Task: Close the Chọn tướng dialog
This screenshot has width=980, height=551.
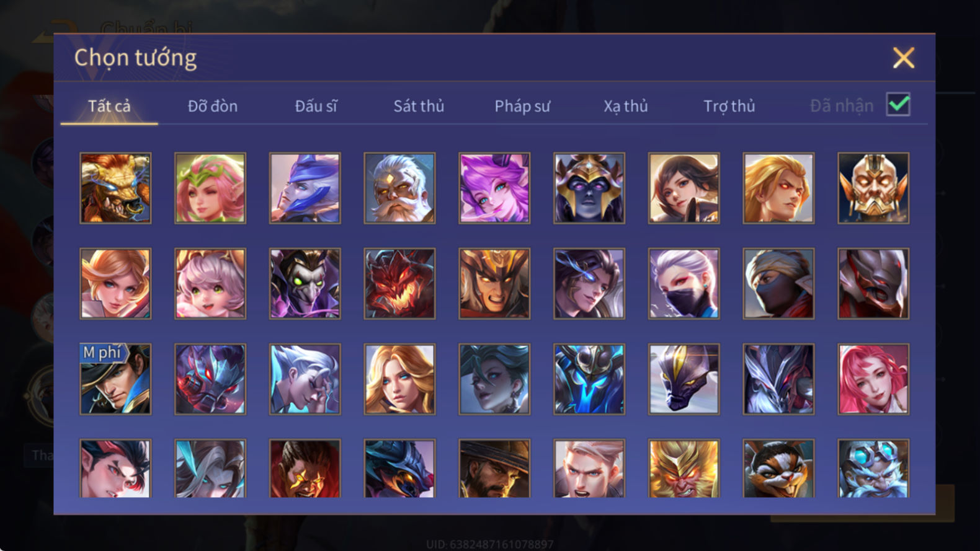Action: point(904,58)
